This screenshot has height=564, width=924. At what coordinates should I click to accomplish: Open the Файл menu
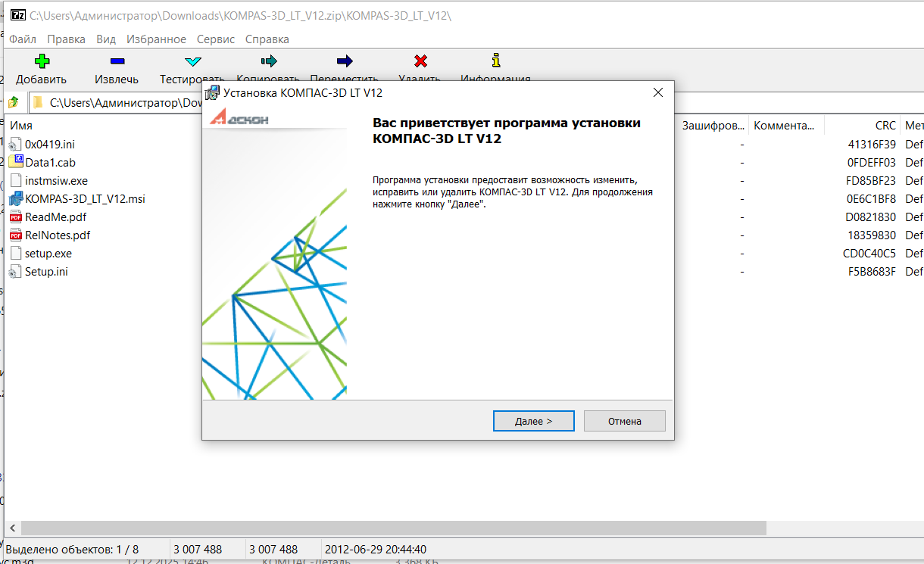click(x=23, y=39)
